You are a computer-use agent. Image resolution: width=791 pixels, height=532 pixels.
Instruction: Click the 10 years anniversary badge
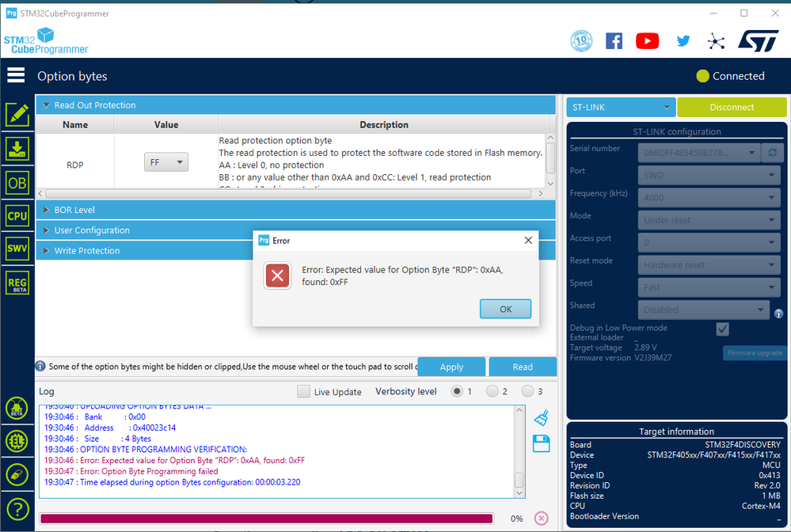click(x=581, y=41)
